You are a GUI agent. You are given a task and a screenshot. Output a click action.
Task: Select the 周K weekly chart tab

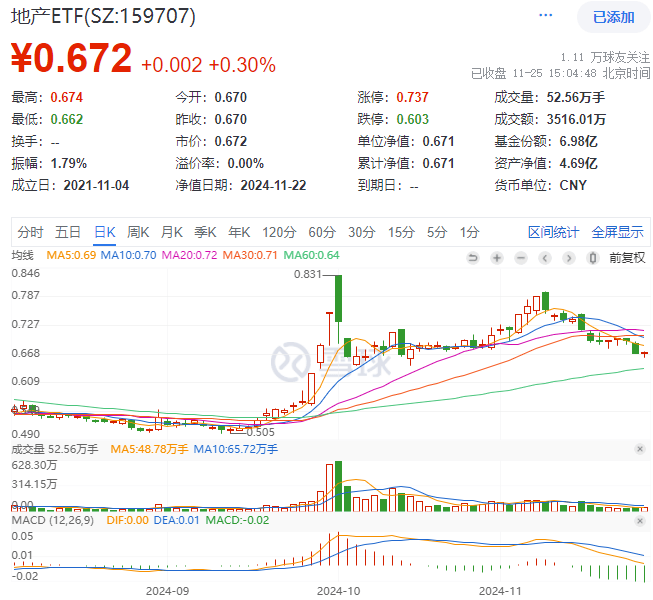click(x=138, y=232)
